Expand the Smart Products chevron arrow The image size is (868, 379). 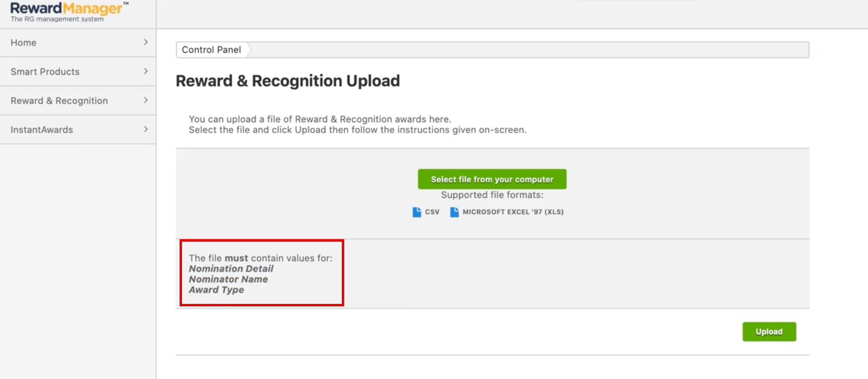coord(145,71)
